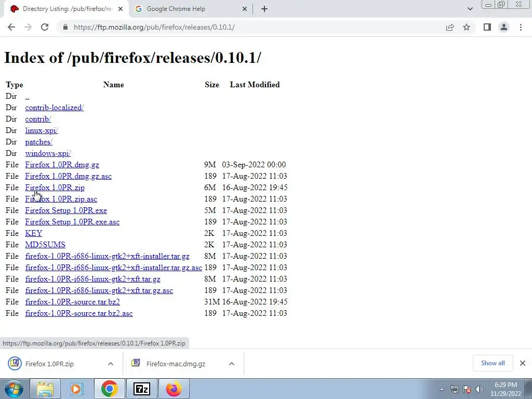Click the address bar URL
The image size is (532, 399).
[x=154, y=27]
